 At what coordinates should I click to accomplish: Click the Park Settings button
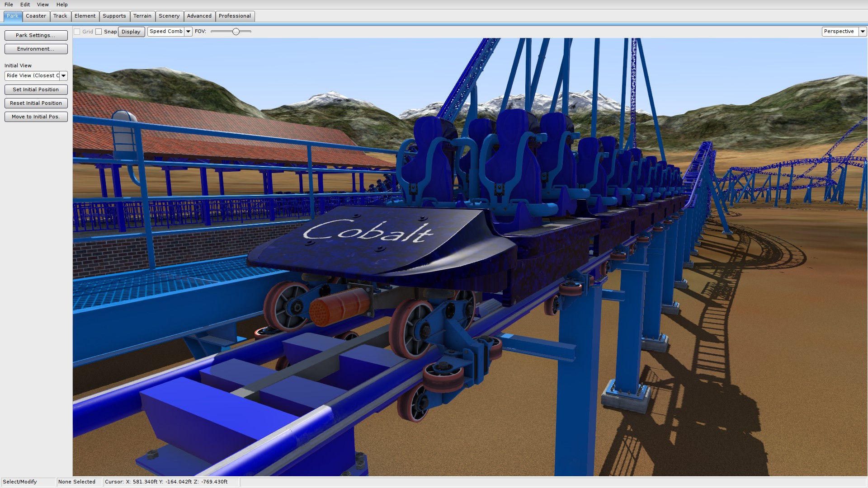point(36,35)
